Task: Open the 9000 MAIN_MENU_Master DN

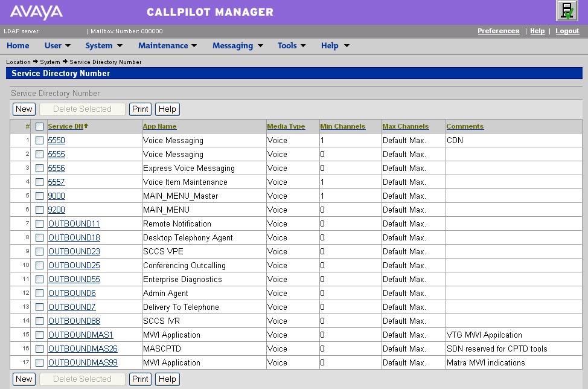Action: click(x=57, y=196)
